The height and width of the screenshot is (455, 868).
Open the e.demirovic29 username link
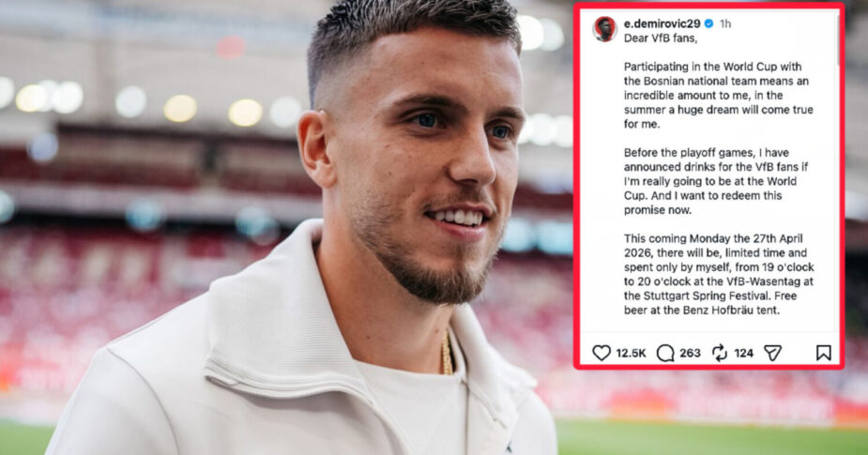pos(662,23)
